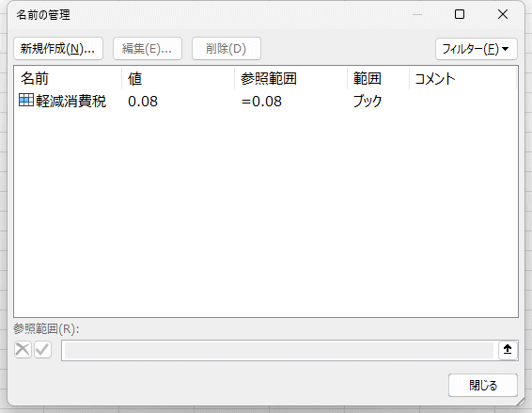The width and height of the screenshot is (532, 413).
Task: Click inside the 参照範囲(R) input field
Action: coord(279,350)
